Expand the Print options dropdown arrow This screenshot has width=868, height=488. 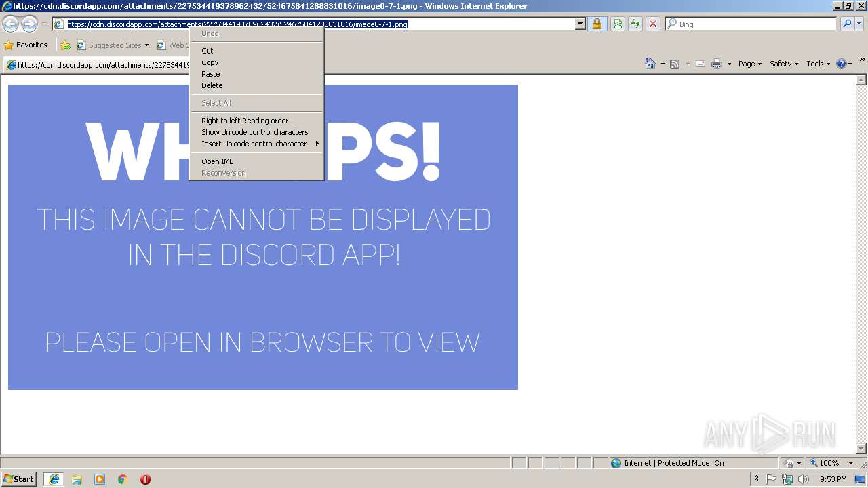click(729, 64)
